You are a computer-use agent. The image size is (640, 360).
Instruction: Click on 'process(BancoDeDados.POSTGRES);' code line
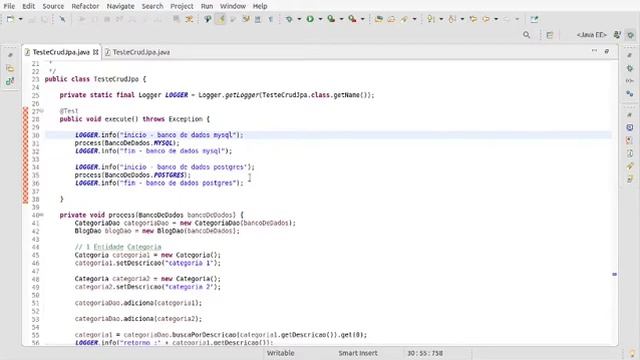point(133,175)
